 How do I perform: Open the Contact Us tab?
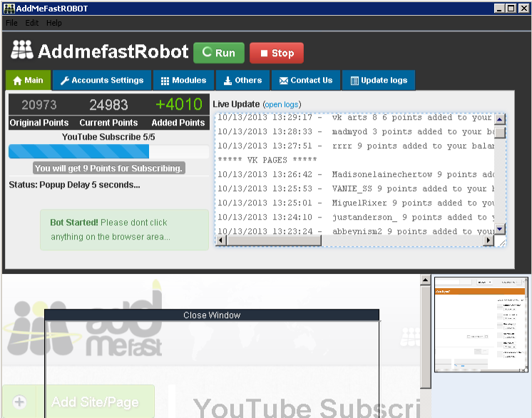tap(306, 81)
